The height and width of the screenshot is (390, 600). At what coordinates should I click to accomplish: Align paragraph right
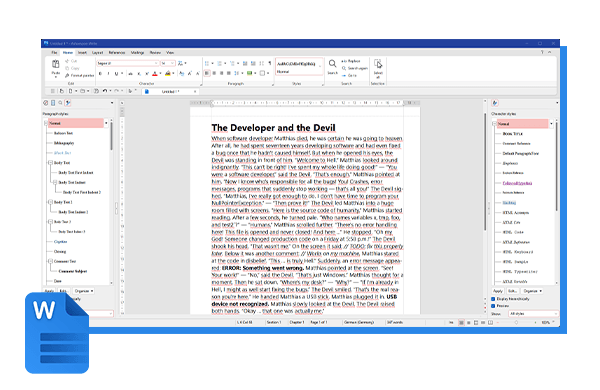pyautogui.click(x=222, y=73)
